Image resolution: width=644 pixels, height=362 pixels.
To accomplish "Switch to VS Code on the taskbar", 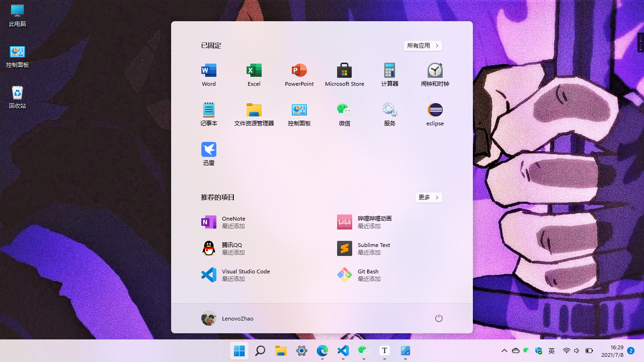I will (x=343, y=351).
